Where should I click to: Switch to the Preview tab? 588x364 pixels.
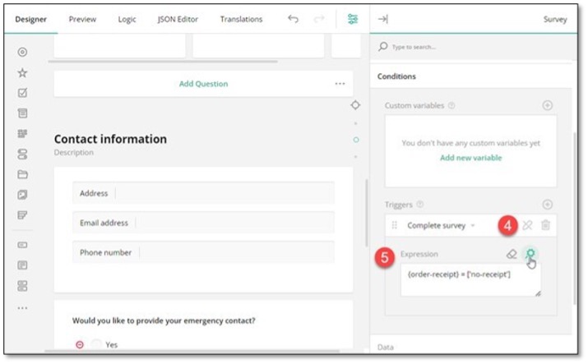point(82,19)
